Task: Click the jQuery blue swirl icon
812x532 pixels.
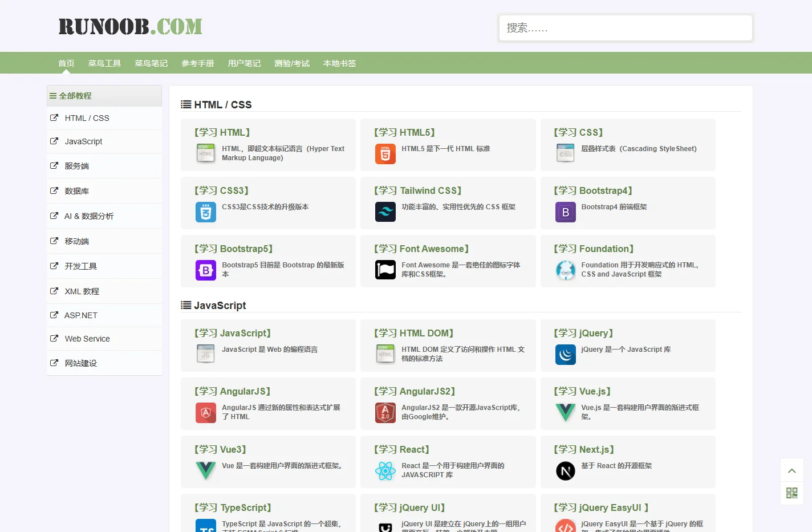Action: pyautogui.click(x=565, y=355)
